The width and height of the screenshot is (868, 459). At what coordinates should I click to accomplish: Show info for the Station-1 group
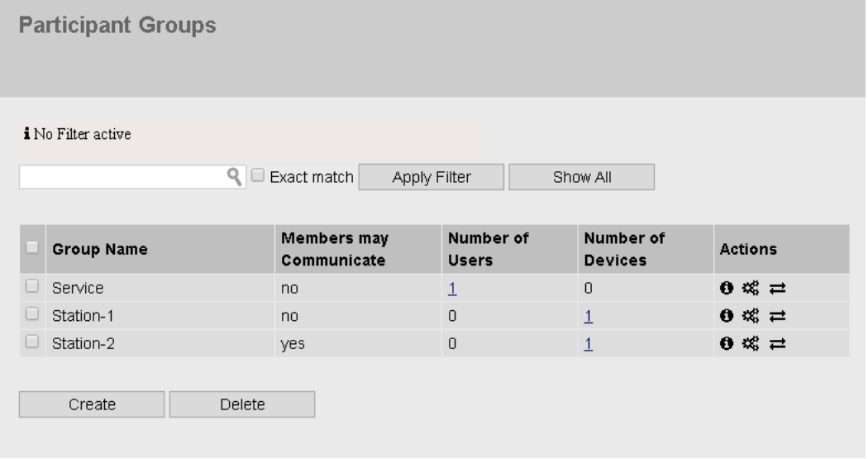tap(725, 315)
